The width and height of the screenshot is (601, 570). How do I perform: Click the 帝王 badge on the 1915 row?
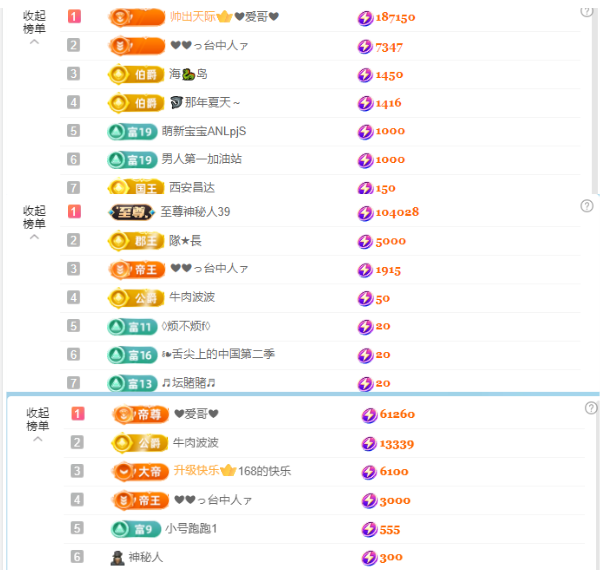136,269
